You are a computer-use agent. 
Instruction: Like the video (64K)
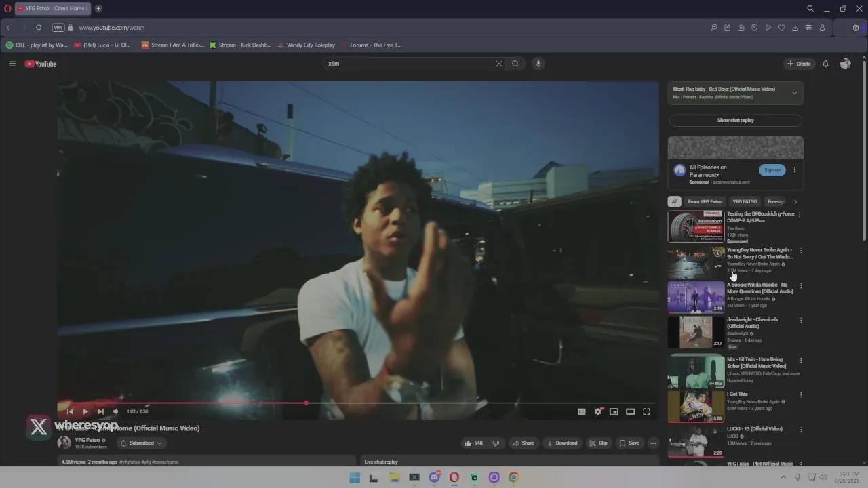point(473,443)
